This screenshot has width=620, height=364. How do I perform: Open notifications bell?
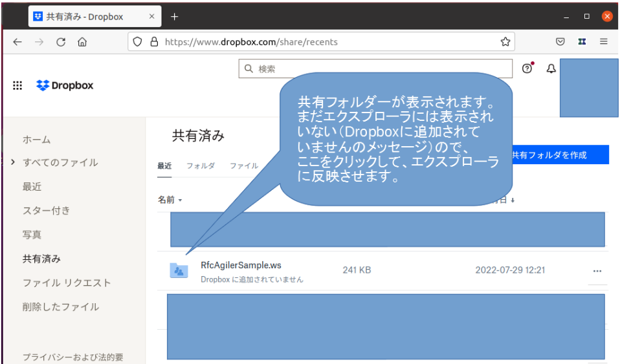[551, 69]
